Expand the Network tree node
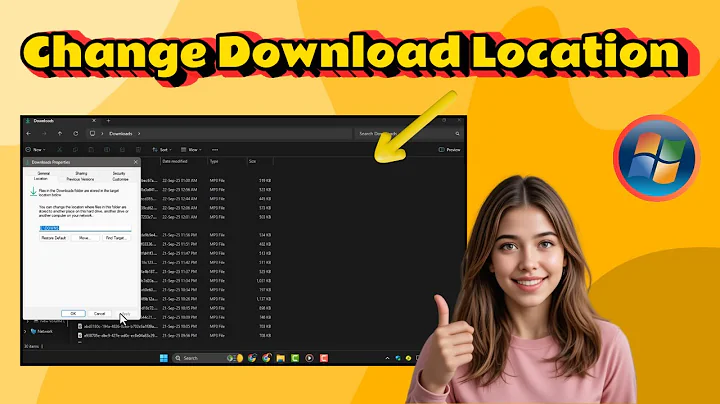This screenshot has width=720, height=404. coord(25,331)
